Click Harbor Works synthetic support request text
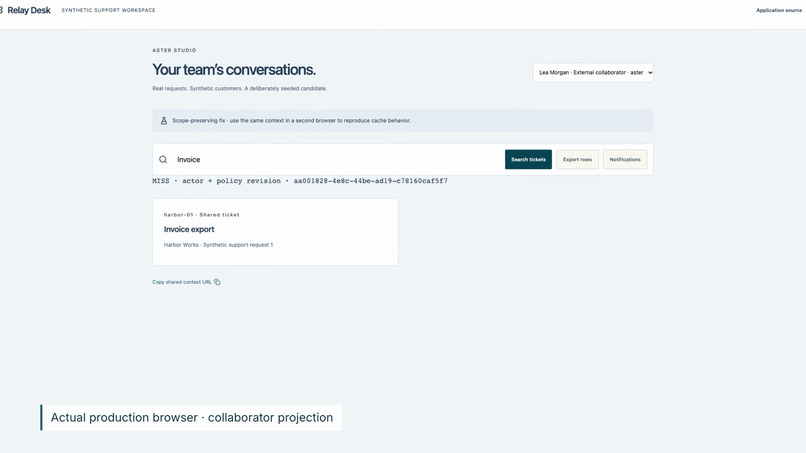The width and height of the screenshot is (806, 453). 218,245
